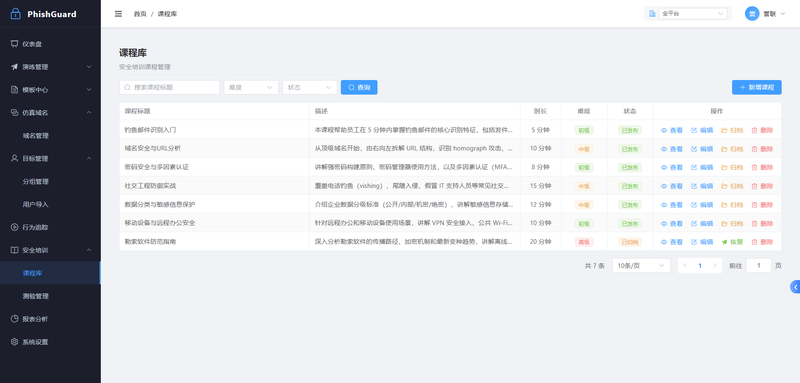Delete the 社交工程防御实战 course
This screenshot has height=383, width=800.
coord(762,186)
